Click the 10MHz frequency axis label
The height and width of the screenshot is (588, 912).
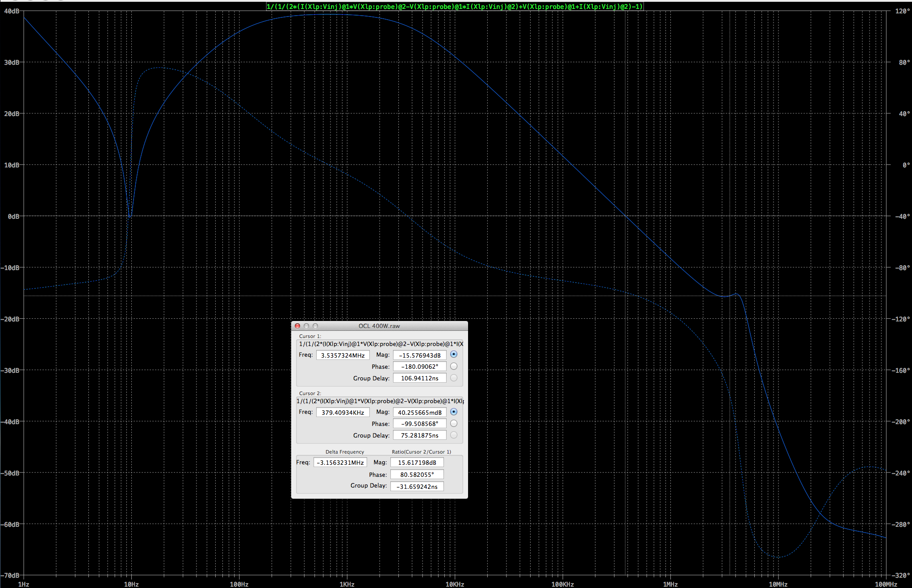(x=778, y=584)
